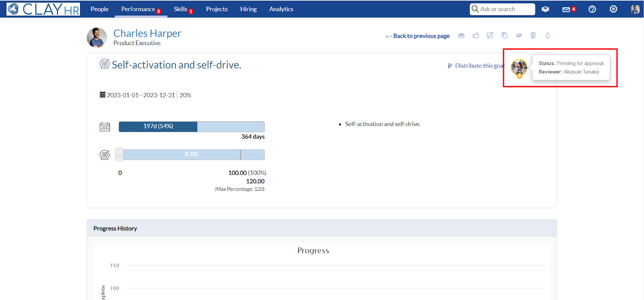Viewport: 644px width, 300px height.
Task: Open the layers stack icon in header
Action: pos(545,9)
